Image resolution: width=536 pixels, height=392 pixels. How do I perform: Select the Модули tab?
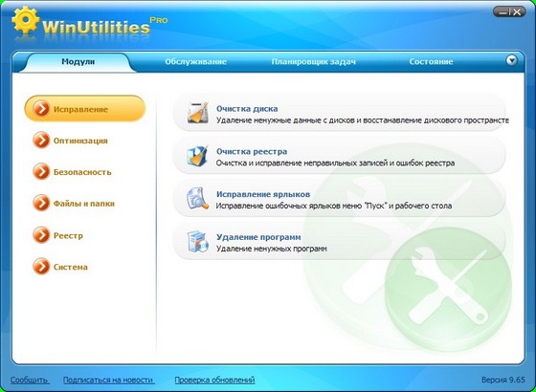pos(78,62)
